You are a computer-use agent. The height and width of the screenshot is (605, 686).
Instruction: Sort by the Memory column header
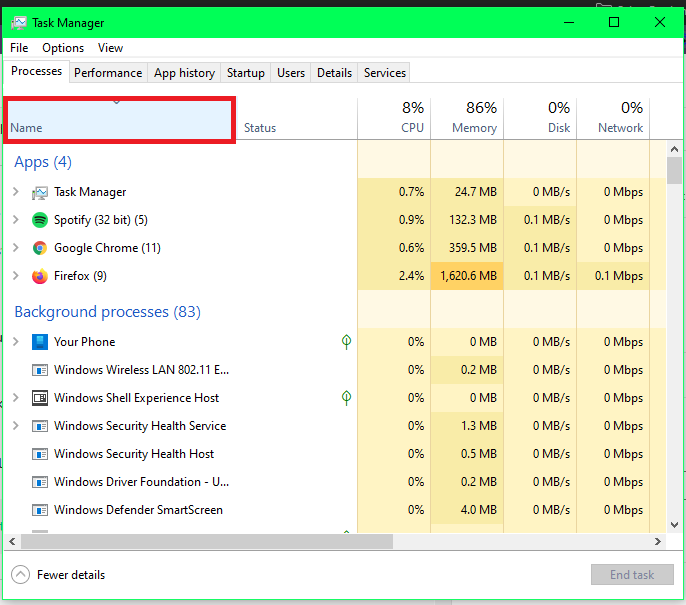(467, 120)
